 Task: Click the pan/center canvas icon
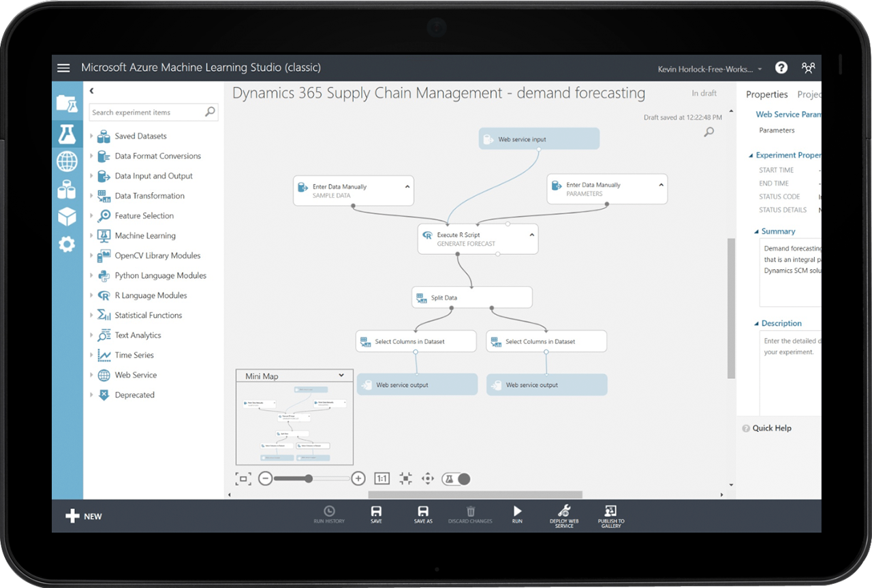point(428,479)
